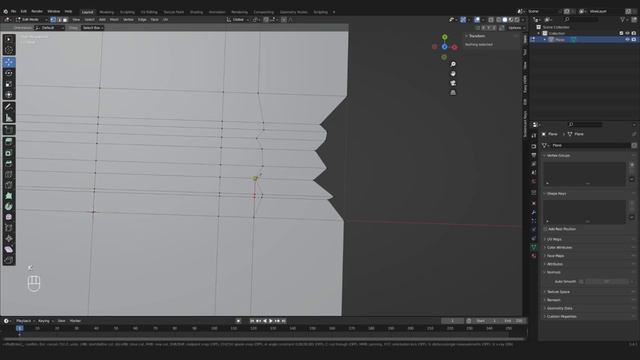Select the Select Box tool in left toolbar
This screenshot has height=360, width=640.
point(9,40)
